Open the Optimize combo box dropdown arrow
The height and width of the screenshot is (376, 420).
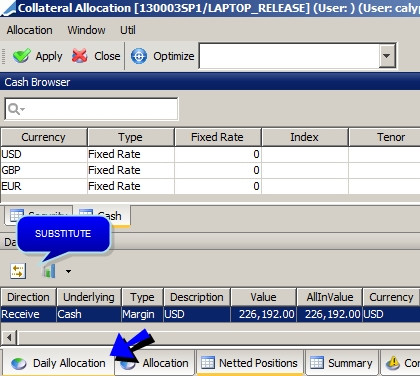(387, 56)
